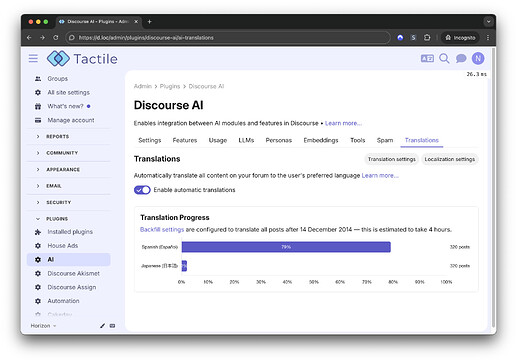Switch to the Usage tab
517x362 pixels.
[x=218, y=140]
